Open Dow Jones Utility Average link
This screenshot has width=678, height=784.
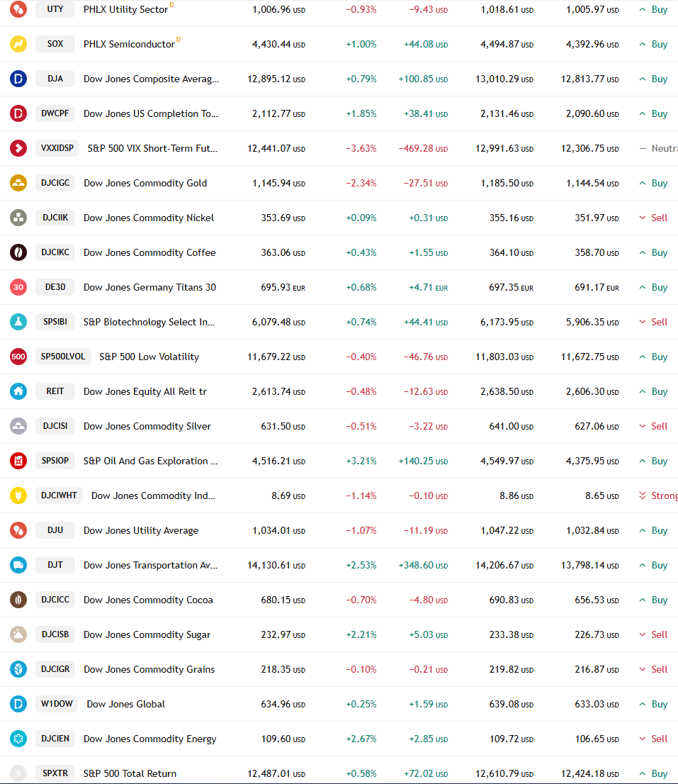point(141,530)
